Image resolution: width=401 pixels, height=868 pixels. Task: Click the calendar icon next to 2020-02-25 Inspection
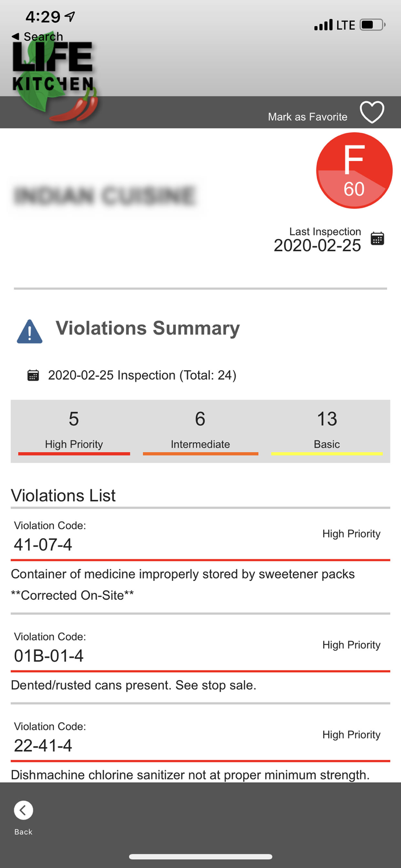(33, 375)
